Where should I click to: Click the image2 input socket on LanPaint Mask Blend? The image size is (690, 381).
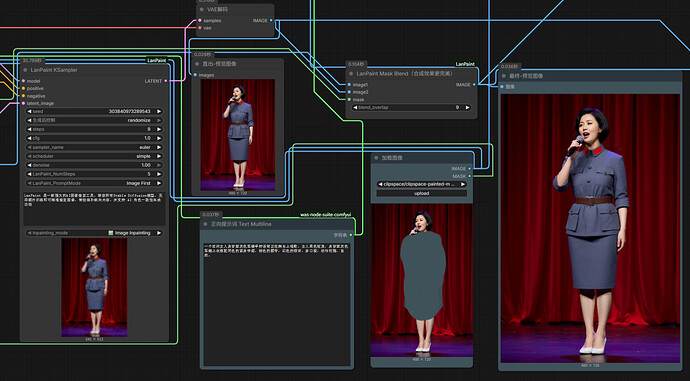tap(349, 92)
